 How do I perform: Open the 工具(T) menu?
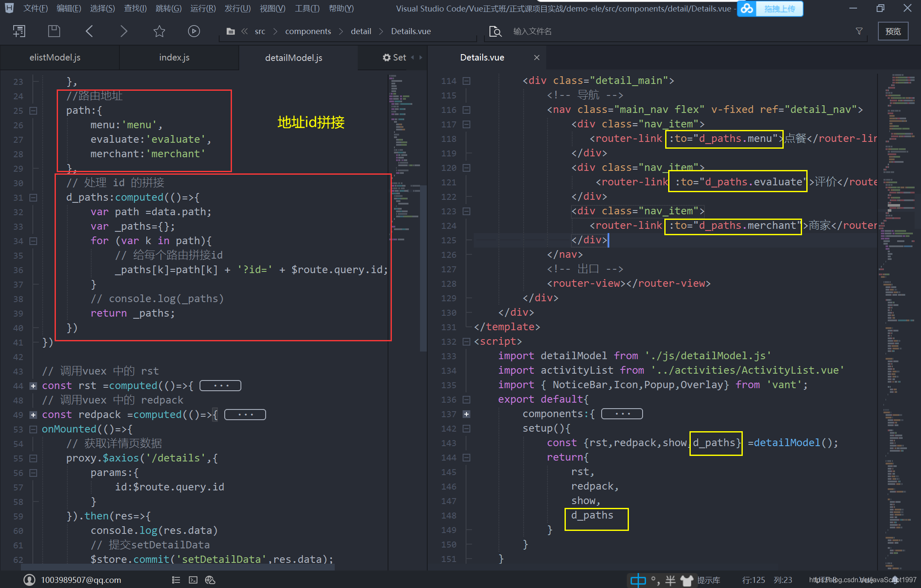click(307, 9)
